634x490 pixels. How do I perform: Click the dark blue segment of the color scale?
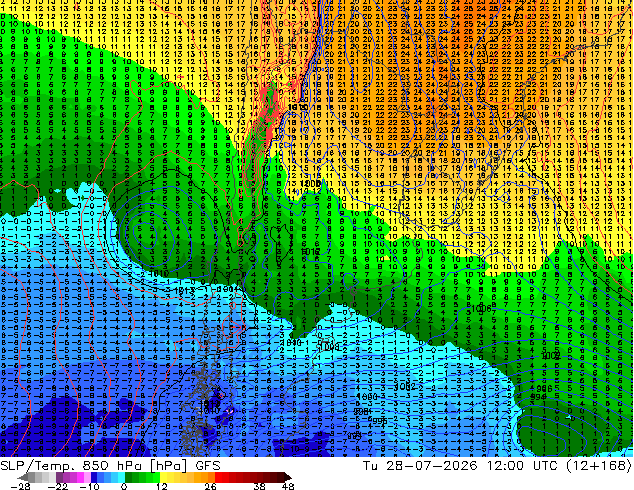tap(94, 477)
